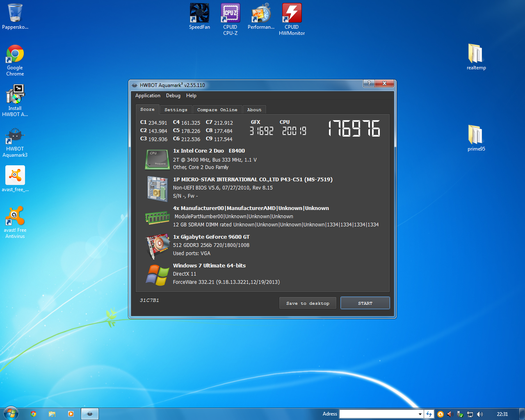
Task: Open the Address bar dropdown arrow
Action: click(420, 414)
